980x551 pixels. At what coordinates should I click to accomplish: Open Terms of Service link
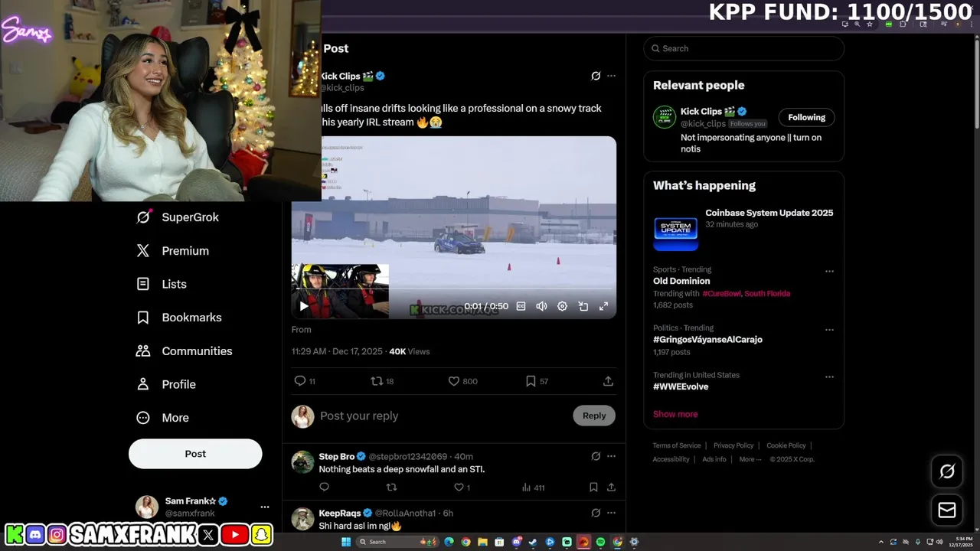(x=677, y=445)
